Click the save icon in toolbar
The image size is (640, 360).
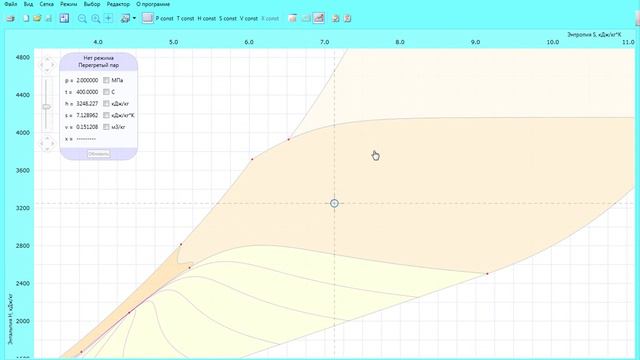49,18
